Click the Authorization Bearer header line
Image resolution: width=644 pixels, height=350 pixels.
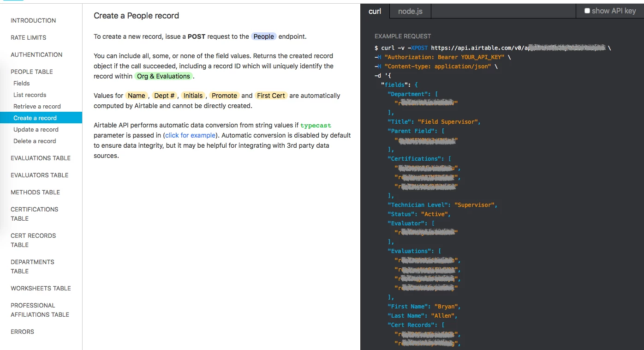click(x=443, y=57)
